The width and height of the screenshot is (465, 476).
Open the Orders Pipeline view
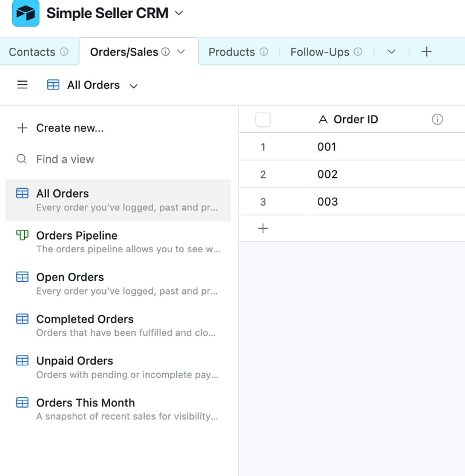pyautogui.click(x=118, y=242)
